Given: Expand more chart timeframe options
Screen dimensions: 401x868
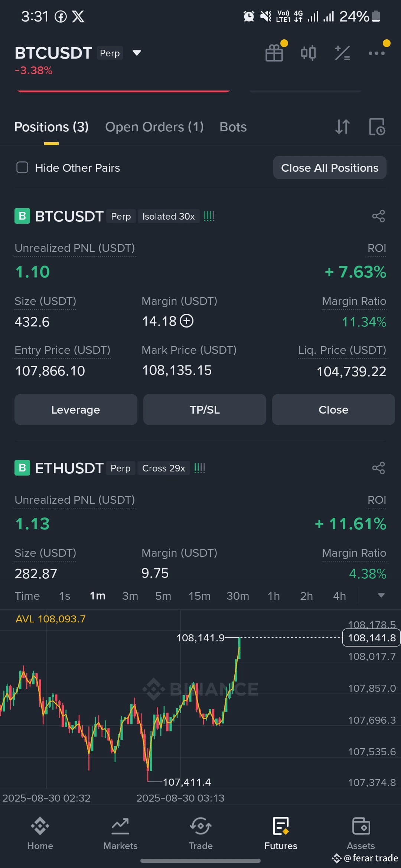Looking at the screenshot, I should pos(381,595).
